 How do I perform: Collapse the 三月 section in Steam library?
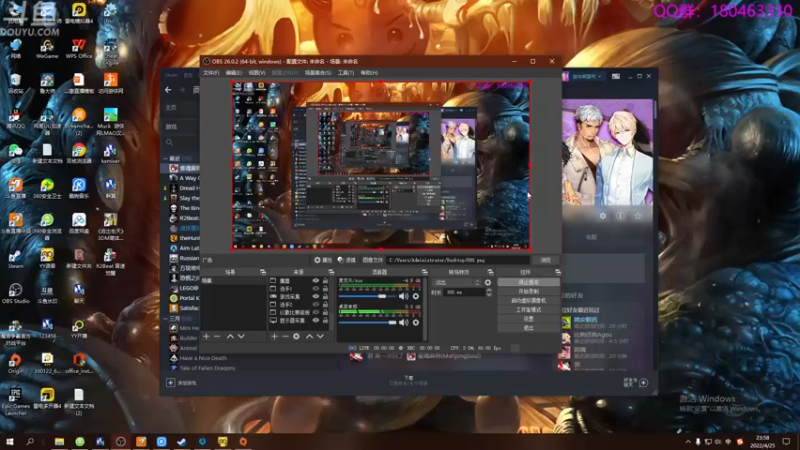click(x=165, y=318)
